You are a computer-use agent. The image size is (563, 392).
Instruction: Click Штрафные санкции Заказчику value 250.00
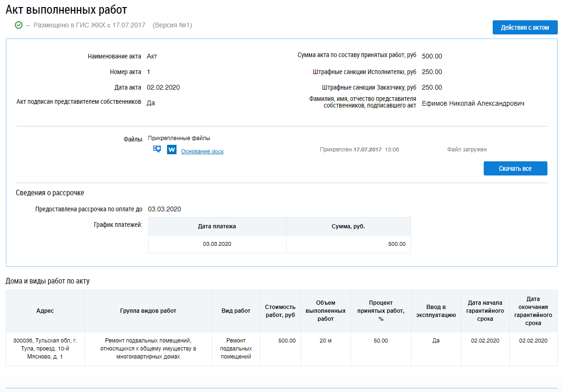pos(432,88)
